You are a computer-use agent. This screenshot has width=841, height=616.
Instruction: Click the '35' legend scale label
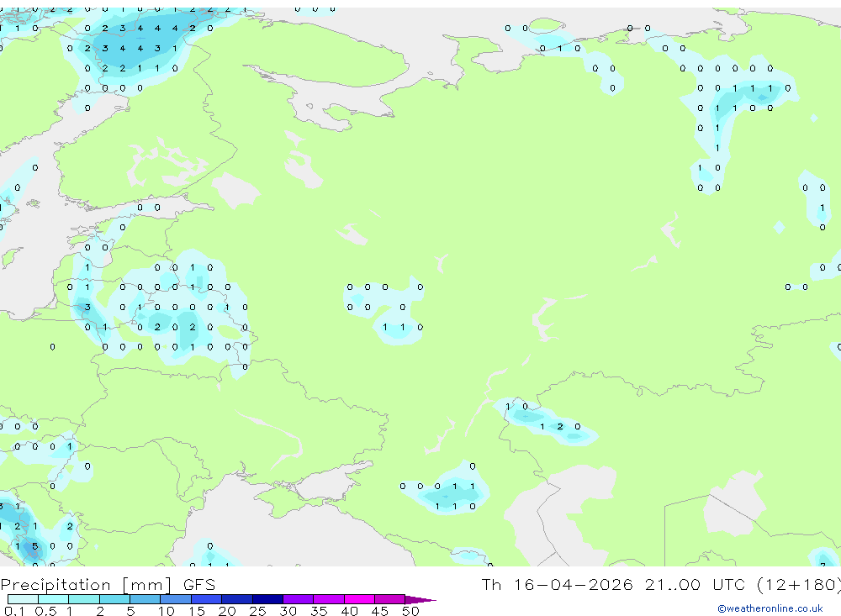(x=319, y=611)
